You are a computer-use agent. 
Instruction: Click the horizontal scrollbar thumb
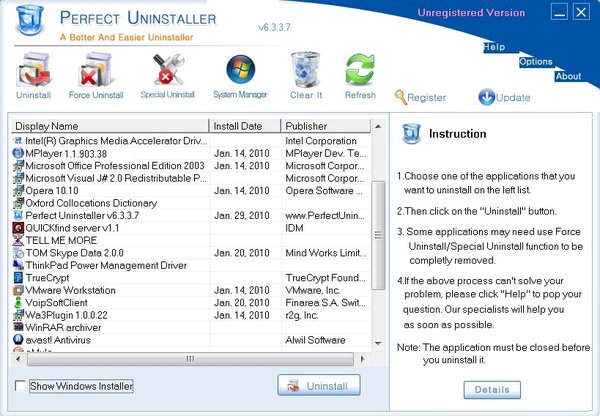(190, 359)
